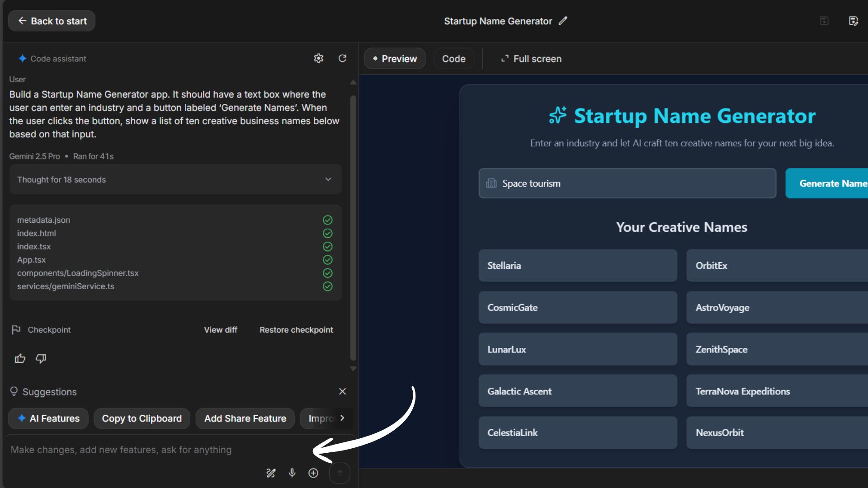868x488 pixels.
Task: Switch to the Code tab
Action: [453, 59]
